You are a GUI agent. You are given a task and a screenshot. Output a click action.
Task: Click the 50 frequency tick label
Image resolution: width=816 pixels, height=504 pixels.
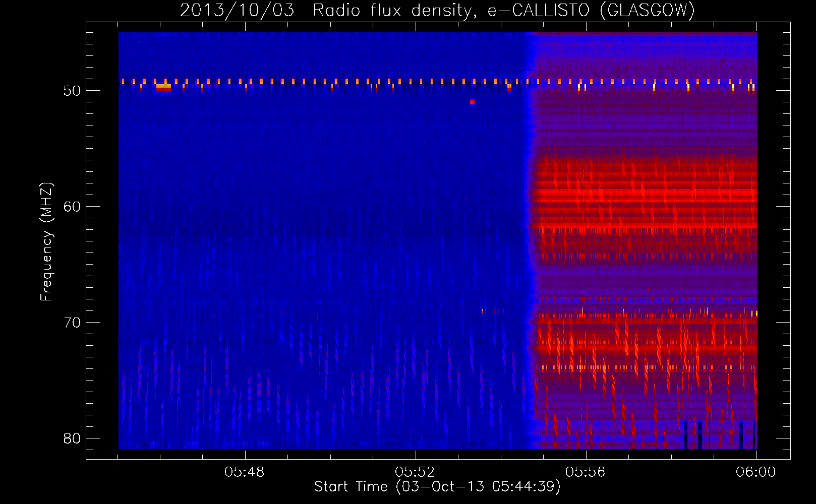coord(72,91)
